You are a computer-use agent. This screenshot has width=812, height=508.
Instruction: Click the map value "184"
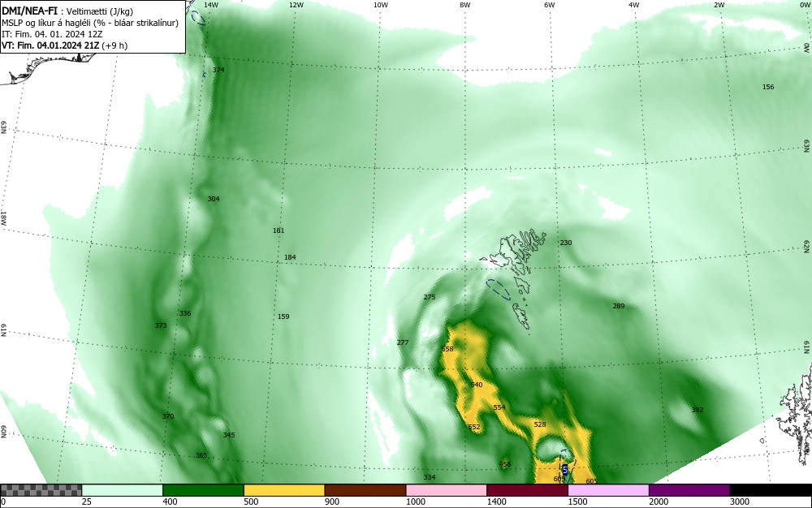(x=290, y=257)
